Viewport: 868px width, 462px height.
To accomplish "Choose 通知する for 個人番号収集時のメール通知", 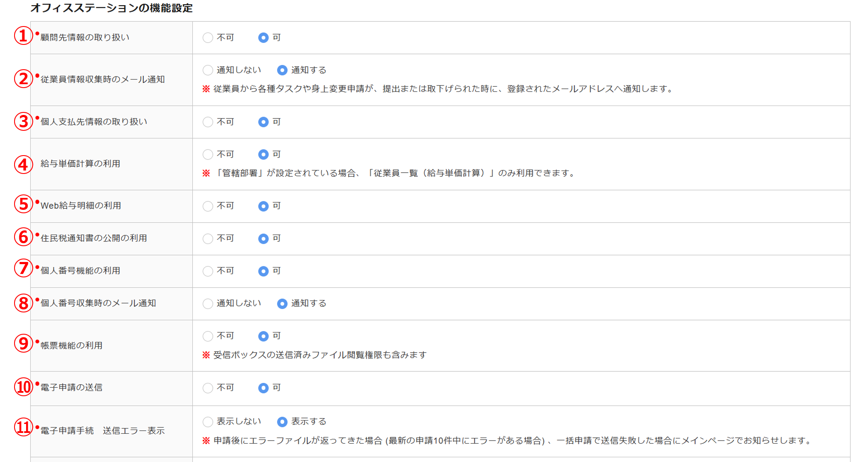I will [282, 303].
